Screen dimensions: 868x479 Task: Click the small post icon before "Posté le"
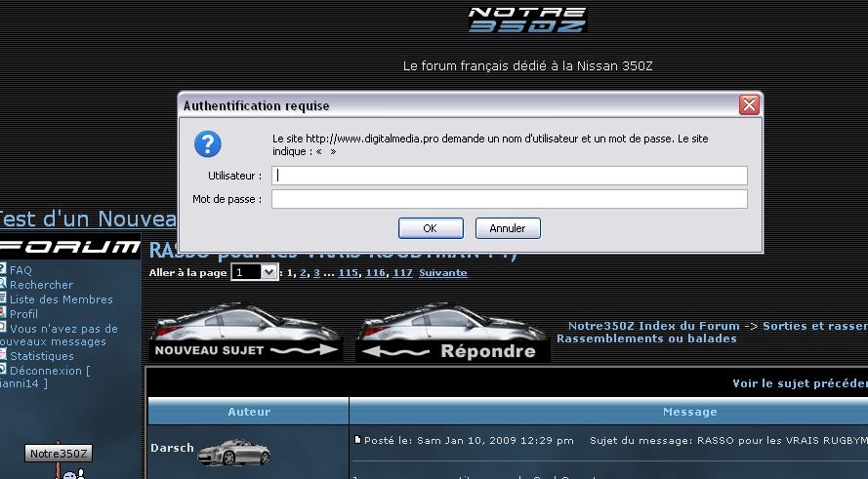point(358,440)
